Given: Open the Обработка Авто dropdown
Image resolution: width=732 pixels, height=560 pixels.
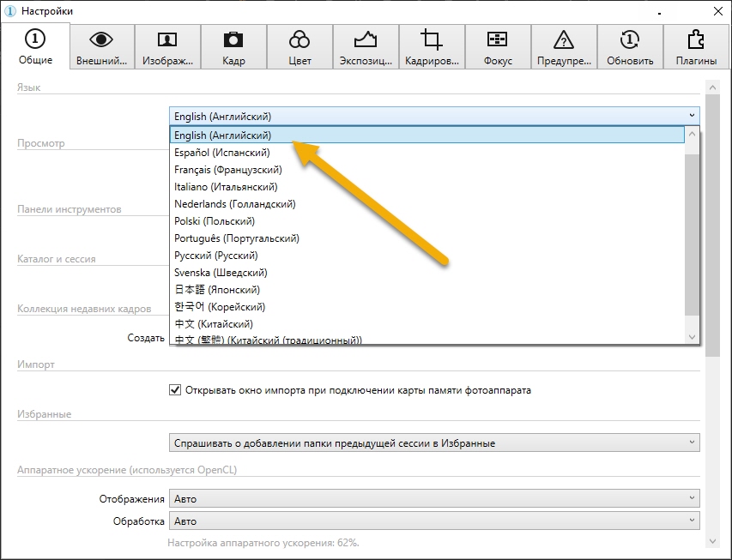Looking at the screenshot, I should 434,521.
